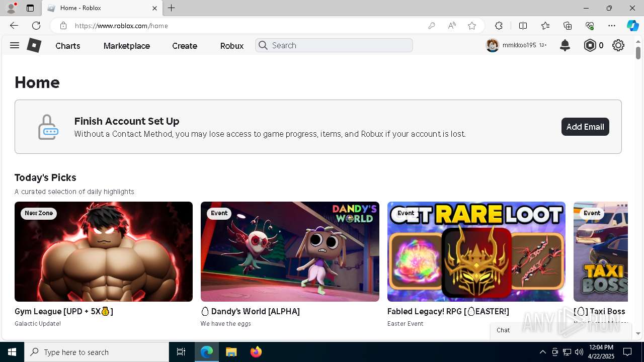Open the Robux balance icon
This screenshot has height=362, width=644.
[x=590, y=45]
